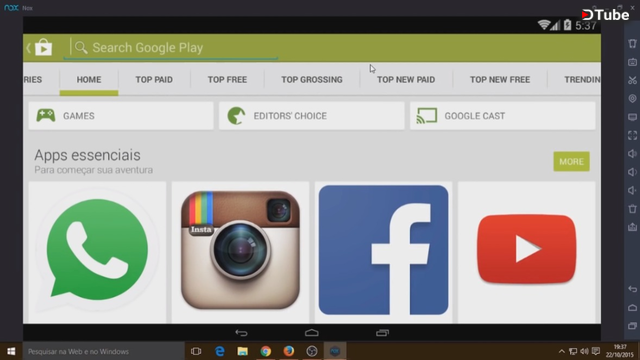
Task: Open the EDITORS' CHOICE section
Action: click(311, 116)
